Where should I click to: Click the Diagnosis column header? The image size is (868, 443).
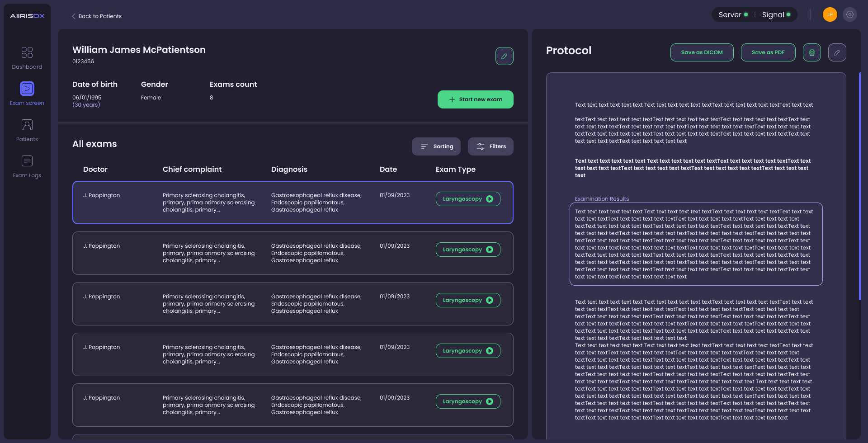[x=289, y=169]
